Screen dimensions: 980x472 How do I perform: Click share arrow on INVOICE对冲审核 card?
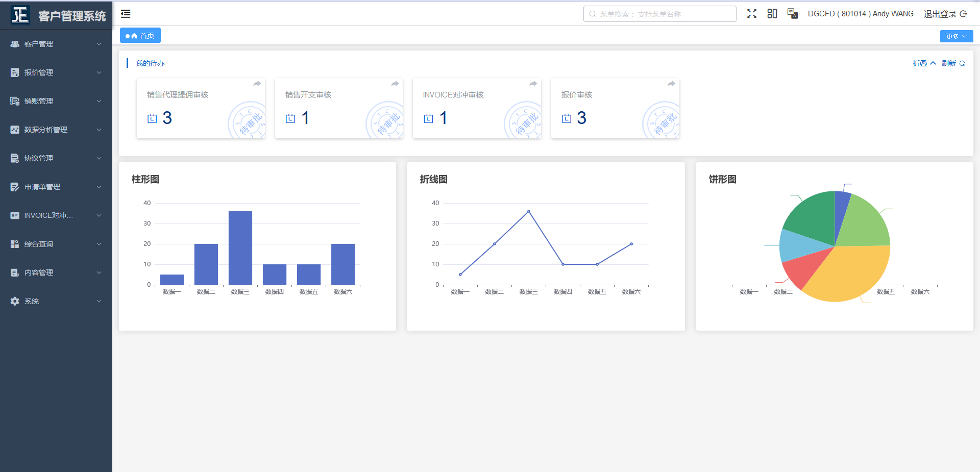[533, 84]
